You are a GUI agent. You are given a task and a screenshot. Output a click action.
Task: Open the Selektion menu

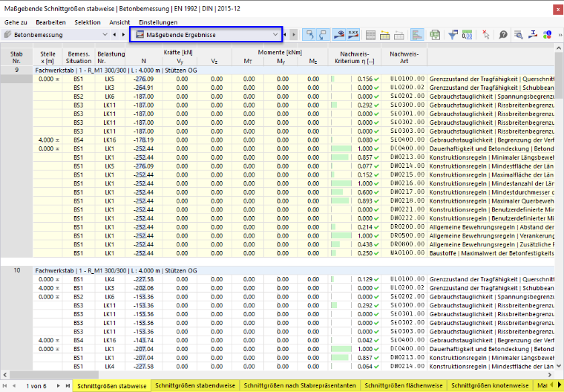click(88, 22)
